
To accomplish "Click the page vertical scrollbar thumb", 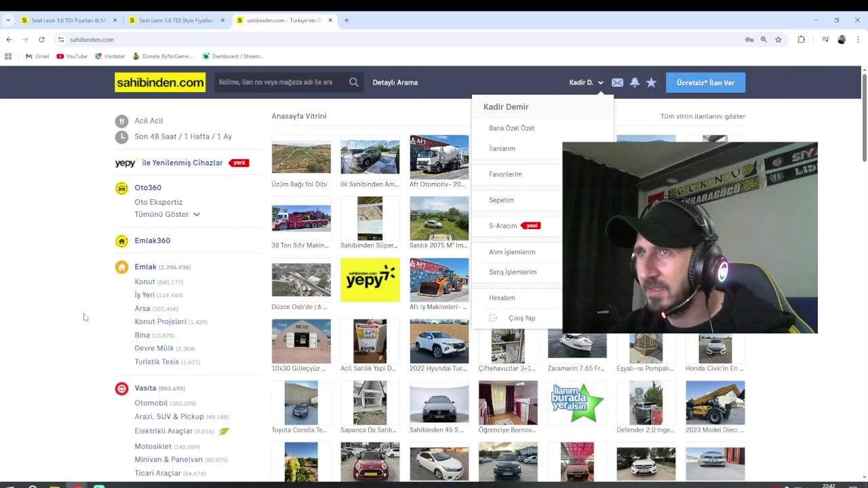I will pyautogui.click(x=864, y=119).
